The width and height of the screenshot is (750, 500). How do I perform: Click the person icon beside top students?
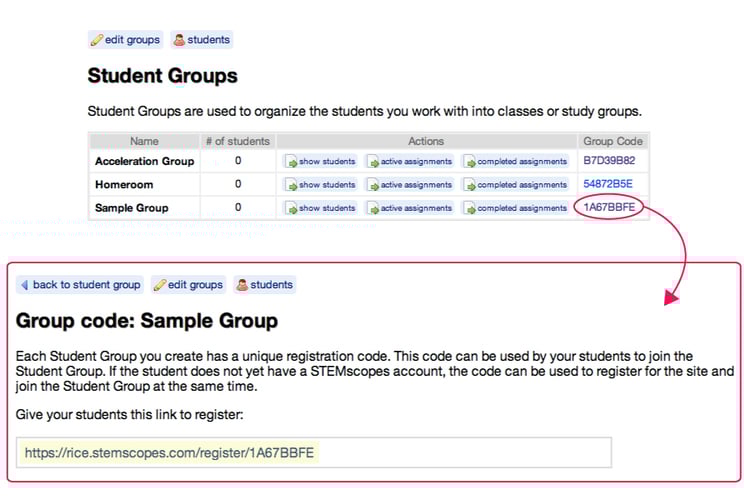179,40
